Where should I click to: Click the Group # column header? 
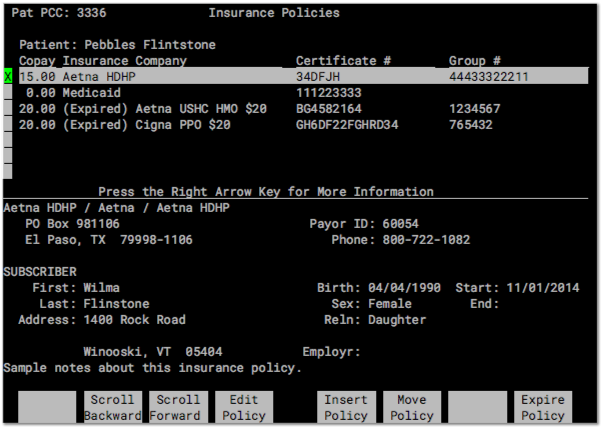pos(475,61)
